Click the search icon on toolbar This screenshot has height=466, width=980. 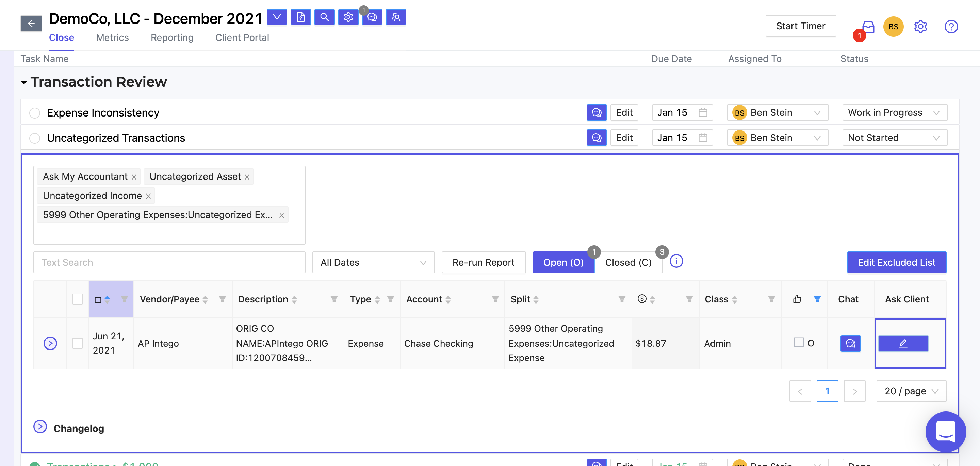click(x=324, y=17)
